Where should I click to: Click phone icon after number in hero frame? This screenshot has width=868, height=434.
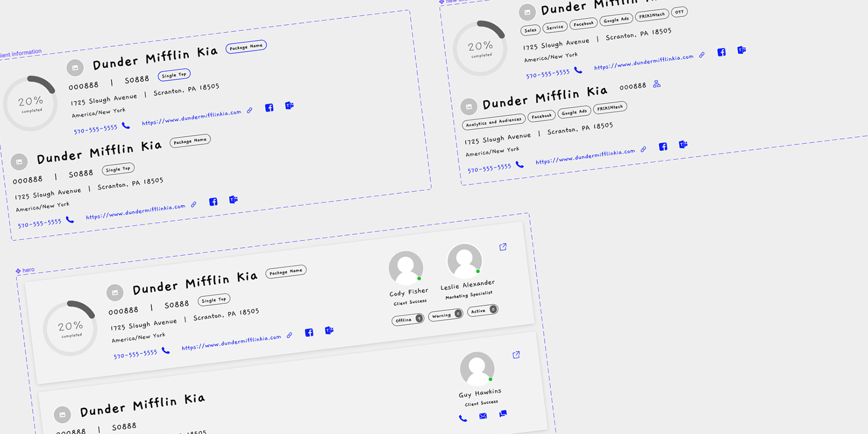click(x=165, y=350)
